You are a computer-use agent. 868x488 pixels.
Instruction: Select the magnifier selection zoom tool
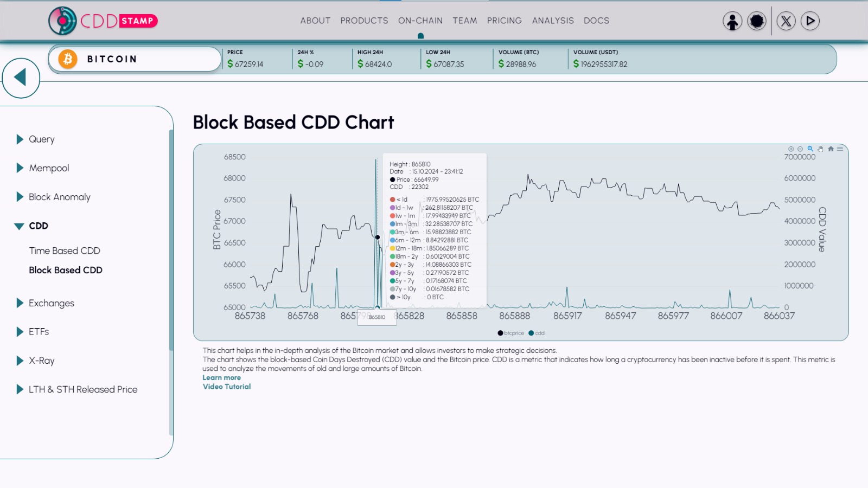(810, 149)
